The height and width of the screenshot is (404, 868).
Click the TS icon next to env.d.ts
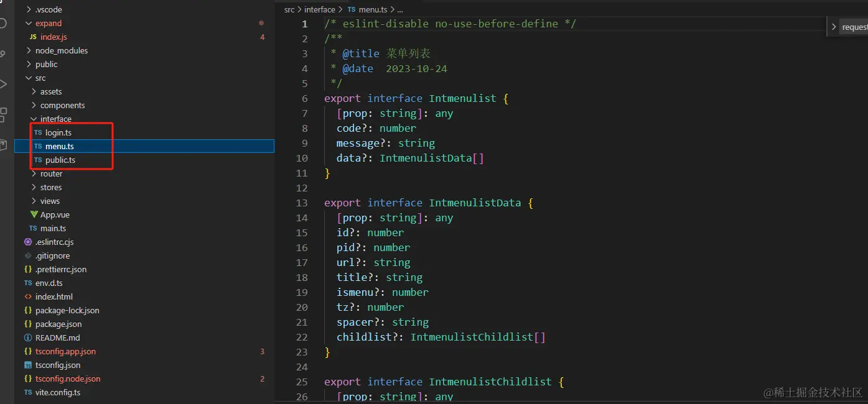click(x=28, y=283)
